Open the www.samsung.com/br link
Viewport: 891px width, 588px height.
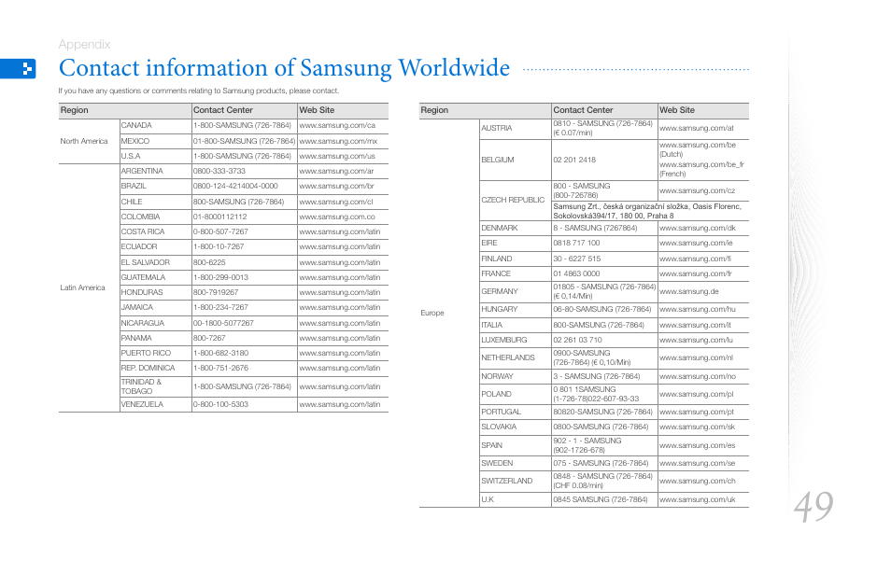tap(336, 187)
